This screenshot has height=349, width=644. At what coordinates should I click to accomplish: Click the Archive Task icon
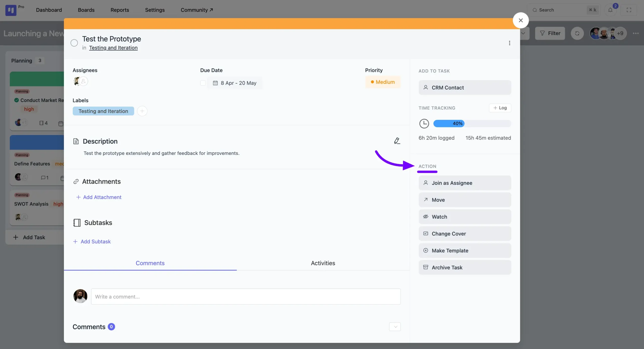(x=425, y=267)
